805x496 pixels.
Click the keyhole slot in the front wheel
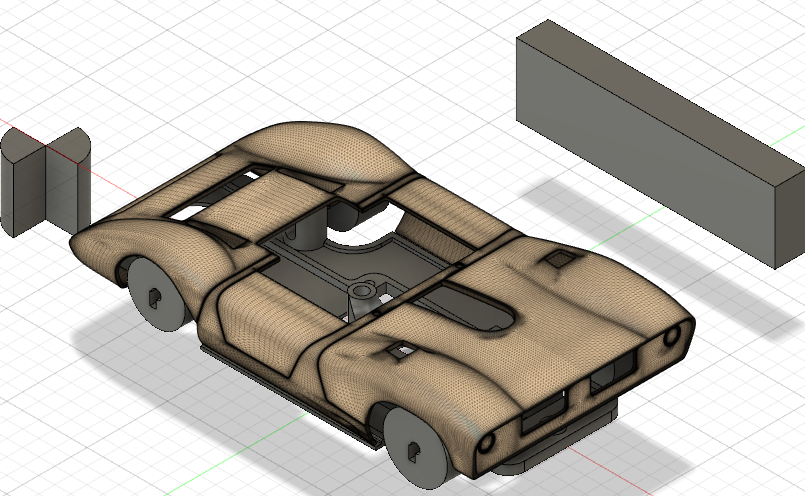pyautogui.click(x=413, y=451)
